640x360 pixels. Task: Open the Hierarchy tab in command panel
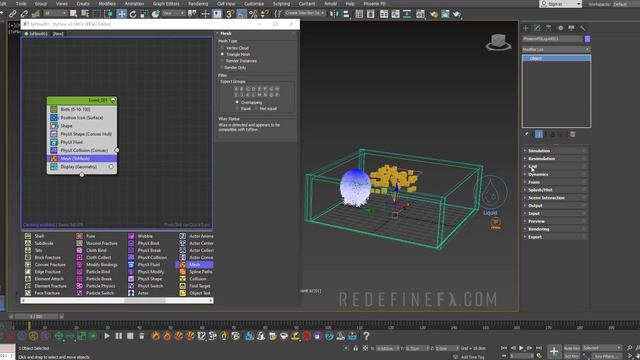tap(549, 28)
